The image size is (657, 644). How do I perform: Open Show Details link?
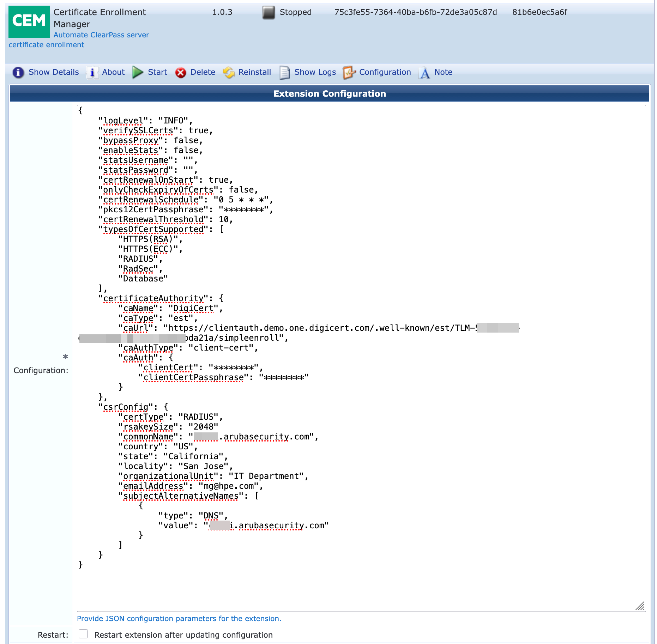tap(54, 72)
